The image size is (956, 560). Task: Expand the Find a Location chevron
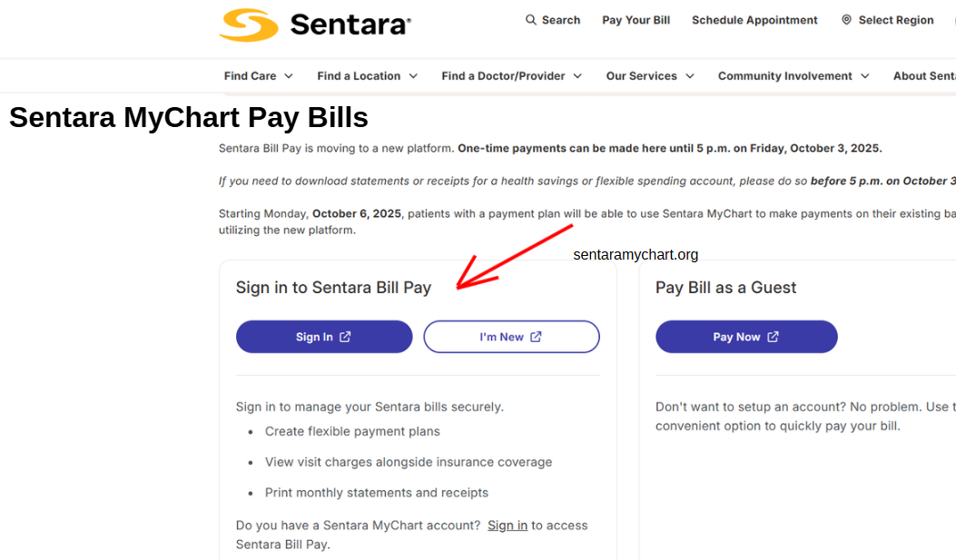pos(413,76)
